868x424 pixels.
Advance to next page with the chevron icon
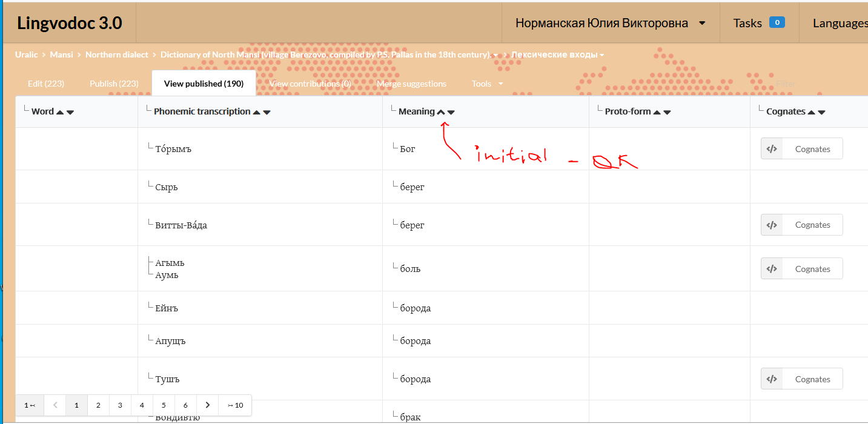(207, 405)
